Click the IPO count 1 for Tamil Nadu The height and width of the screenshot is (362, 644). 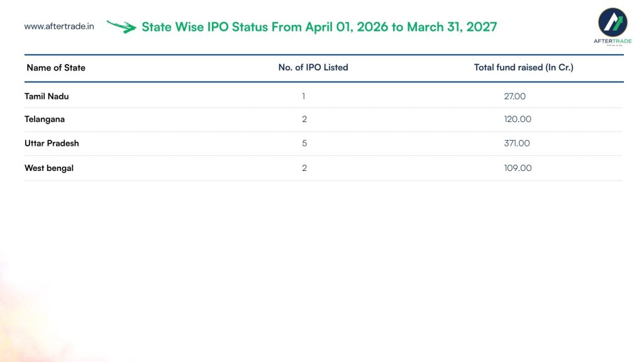(x=304, y=96)
